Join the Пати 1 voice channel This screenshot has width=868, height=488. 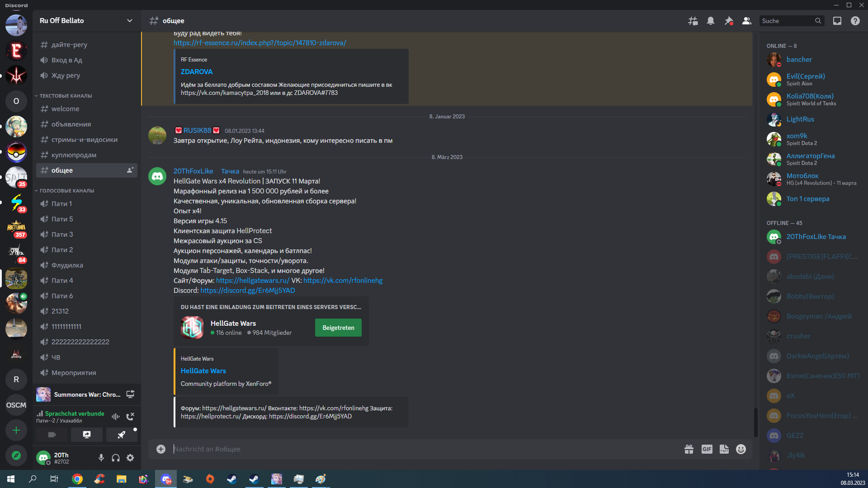click(x=86, y=204)
